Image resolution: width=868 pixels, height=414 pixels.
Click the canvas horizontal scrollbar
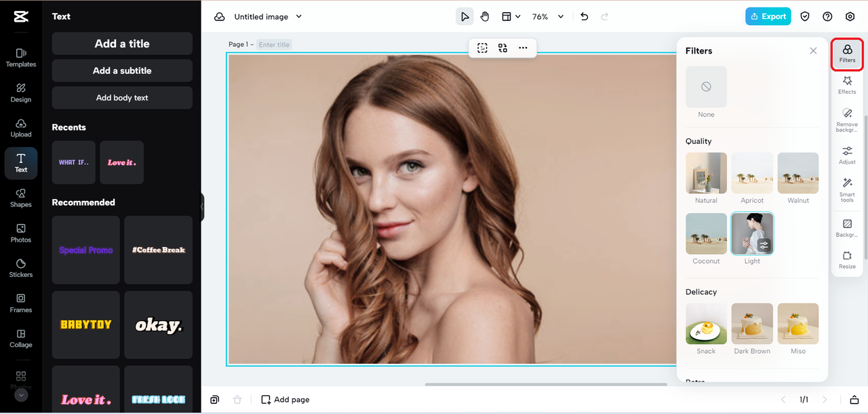pos(546,384)
